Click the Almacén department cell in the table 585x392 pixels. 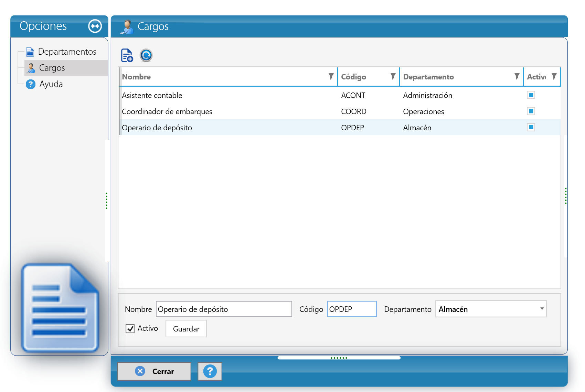[x=417, y=128]
